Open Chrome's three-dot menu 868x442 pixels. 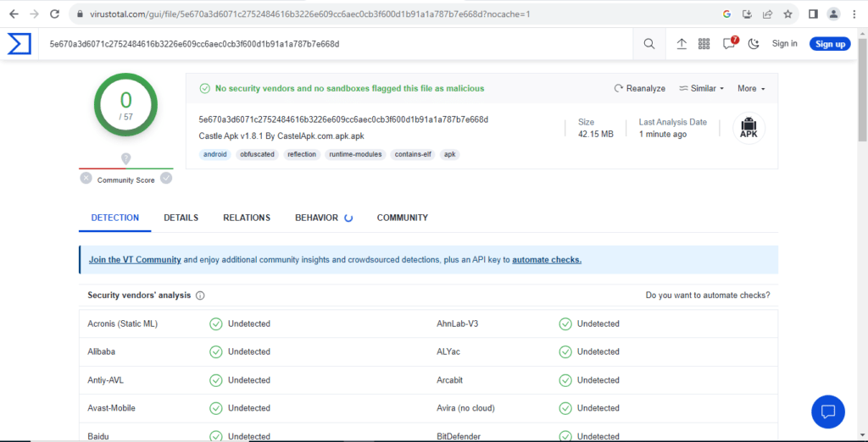coord(854,14)
